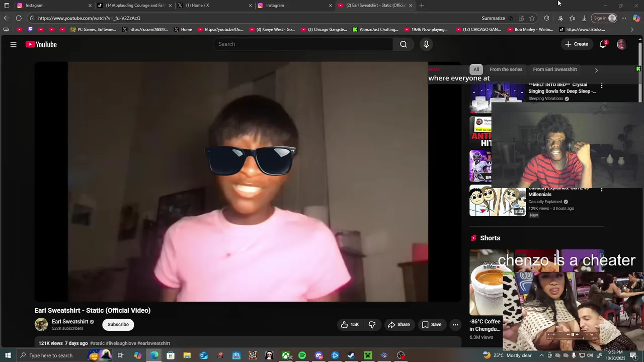Select the Earl Sweatshirt Static tab
Screen dimensions: 644x362
click(375, 6)
